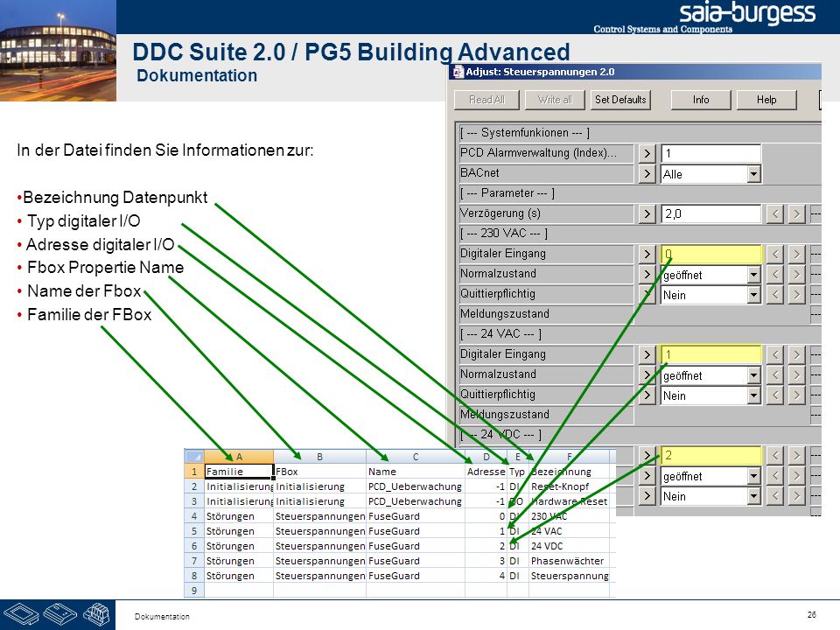Viewport: 840px width, 630px height.
Task: Click the Adjust window title bar icon
Action: [458, 72]
